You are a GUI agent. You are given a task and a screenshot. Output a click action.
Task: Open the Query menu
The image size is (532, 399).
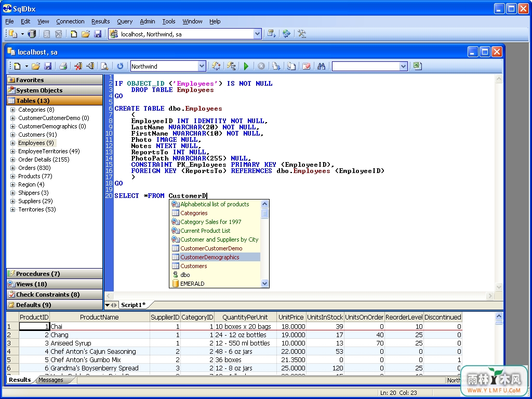125,21
